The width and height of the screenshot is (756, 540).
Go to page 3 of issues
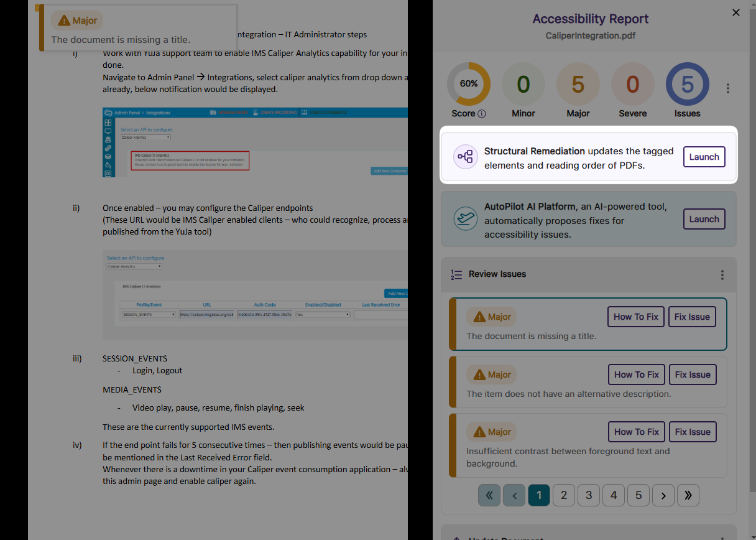(x=589, y=495)
